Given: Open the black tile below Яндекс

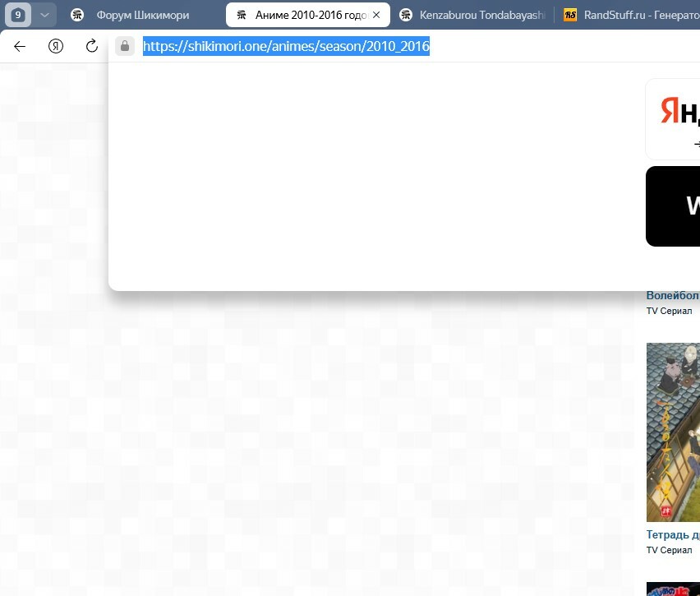Looking at the screenshot, I should pos(674,206).
